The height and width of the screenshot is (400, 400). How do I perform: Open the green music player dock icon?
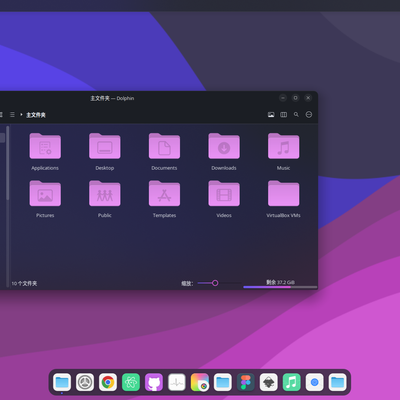292,382
